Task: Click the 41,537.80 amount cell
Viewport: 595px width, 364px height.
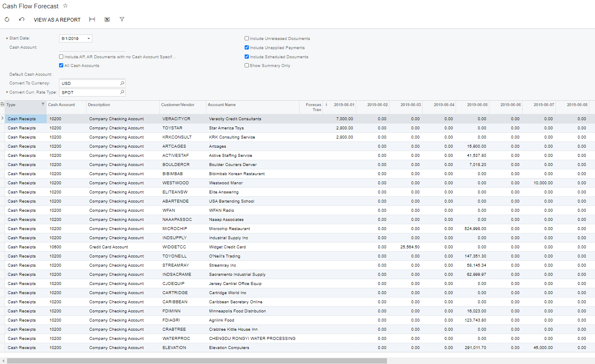Action: [x=473, y=156]
